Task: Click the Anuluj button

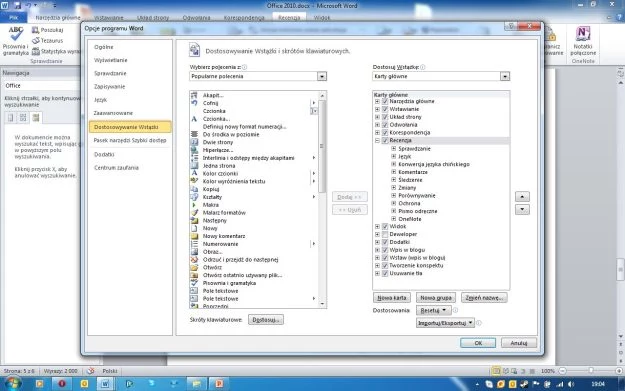Action: [x=519, y=343]
